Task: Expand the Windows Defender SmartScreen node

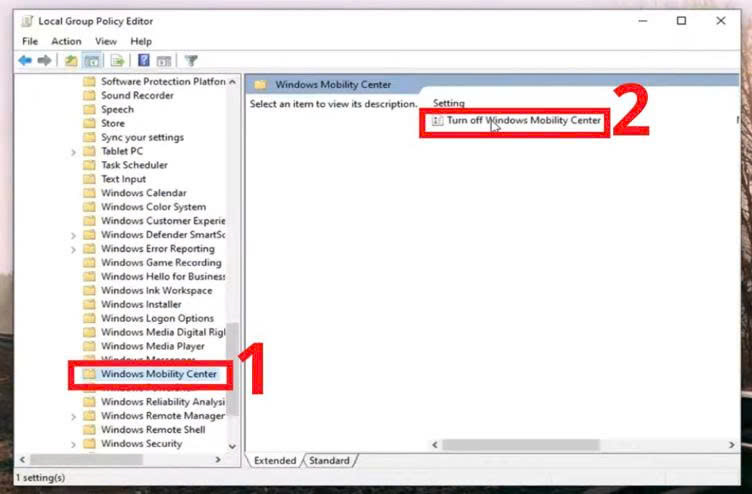Action: pyautogui.click(x=74, y=235)
